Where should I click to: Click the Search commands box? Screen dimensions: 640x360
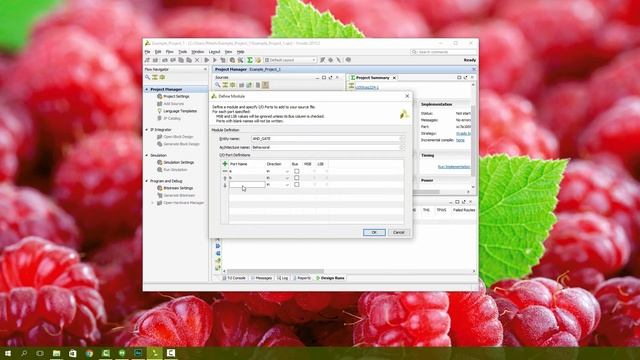(x=443, y=52)
